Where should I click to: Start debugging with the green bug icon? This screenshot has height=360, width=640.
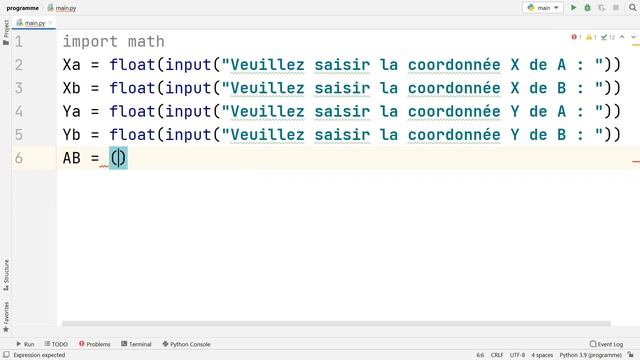[x=587, y=7]
